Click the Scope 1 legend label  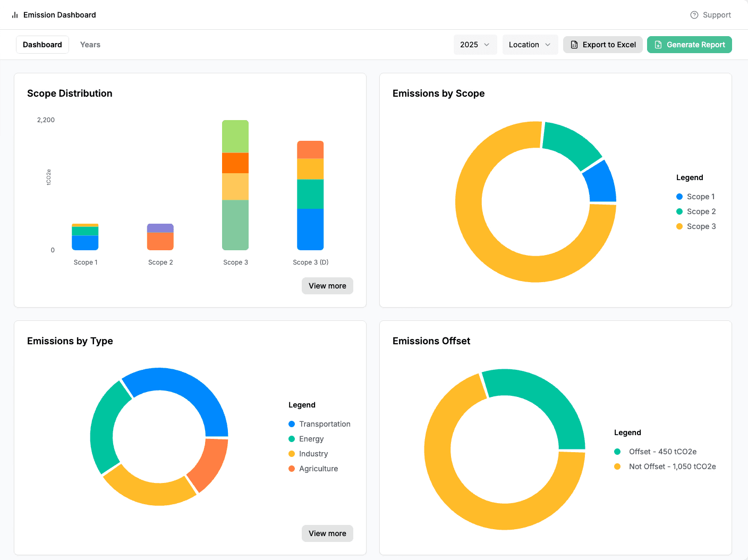701,197
